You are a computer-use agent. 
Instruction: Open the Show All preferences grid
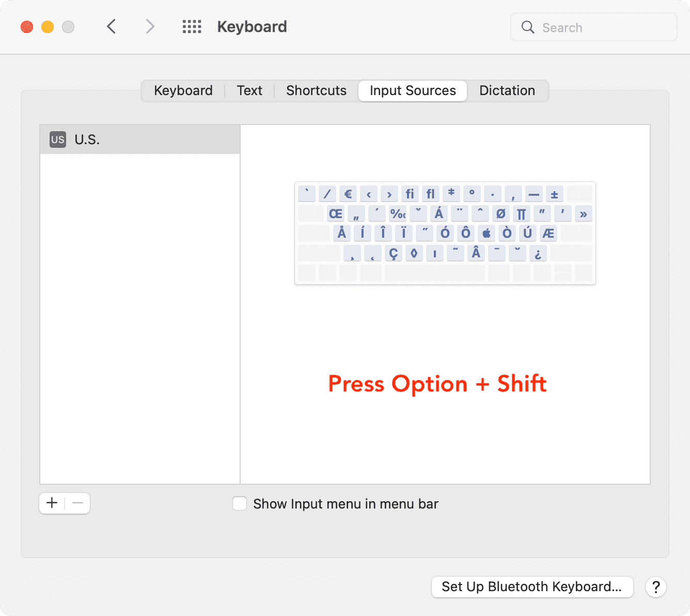(192, 27)
